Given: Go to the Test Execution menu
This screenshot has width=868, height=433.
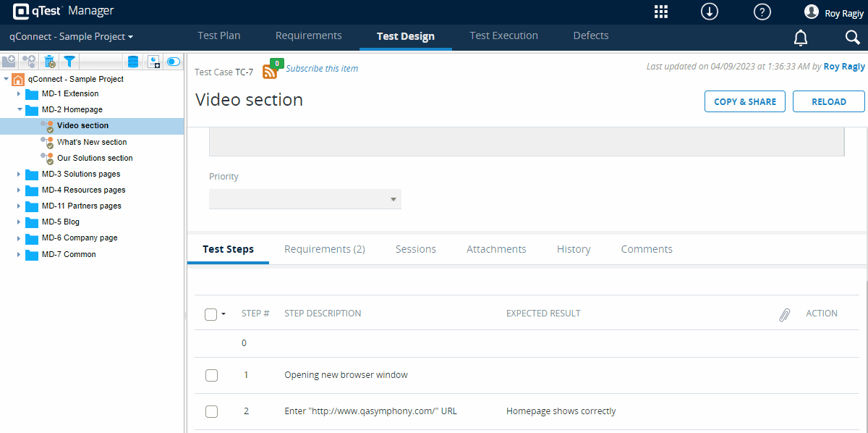Looking at the screenshot, I should [x=503, y=35].
